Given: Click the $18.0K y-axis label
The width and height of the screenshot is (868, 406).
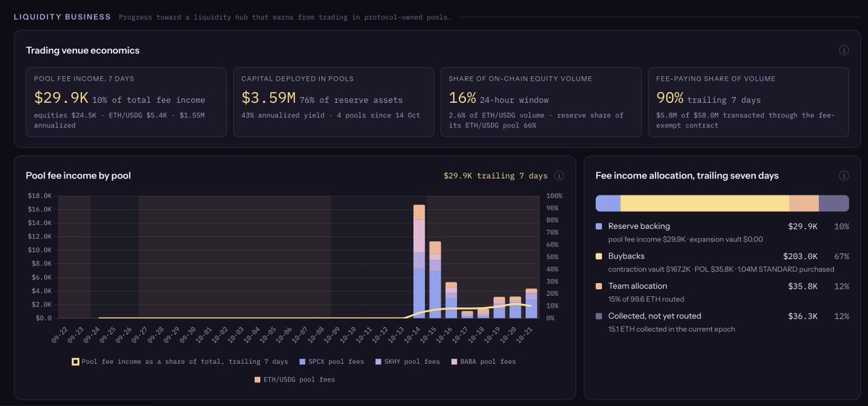Looking at the screenshot, I should click(39, 195).
